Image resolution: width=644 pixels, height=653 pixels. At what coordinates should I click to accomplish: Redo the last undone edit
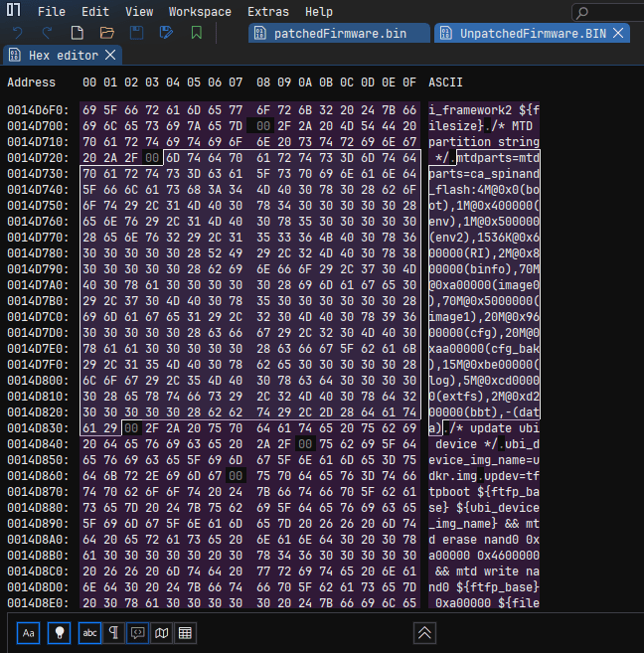(x=47, y=33)
